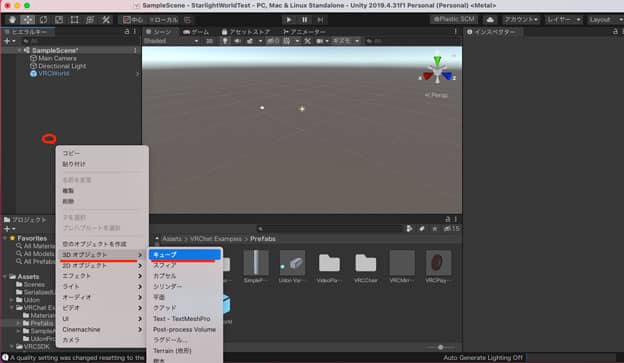The width and height of the screenshot is (624, 363).
Task: Select the Move tool
Action: point(27,20)
